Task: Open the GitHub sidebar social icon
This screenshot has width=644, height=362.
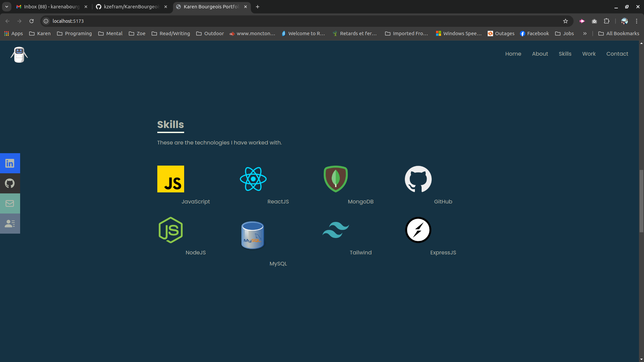Action: [10, 183]
